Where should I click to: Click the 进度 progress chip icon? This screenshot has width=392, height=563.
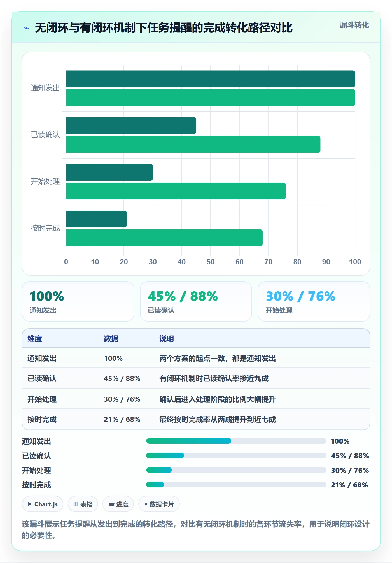tap(111, 504)
